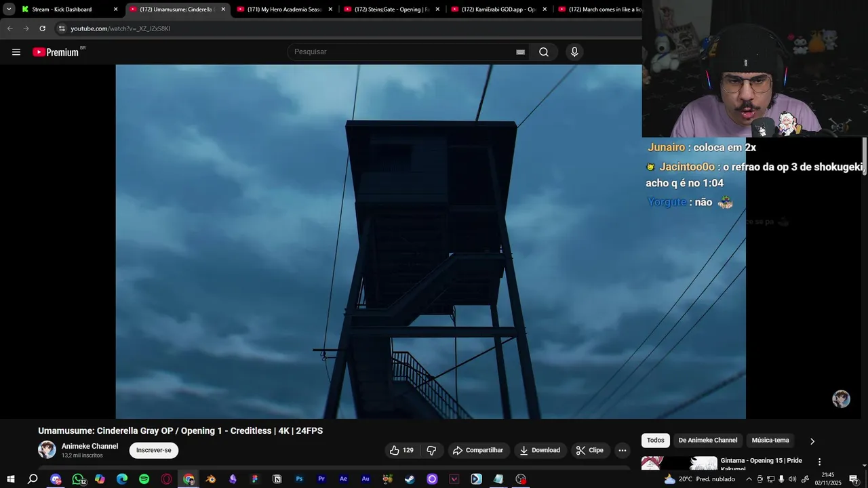Select the Todos filter chip
The width and height of the screenshot is (868, 488).
(x=656, y=441)
